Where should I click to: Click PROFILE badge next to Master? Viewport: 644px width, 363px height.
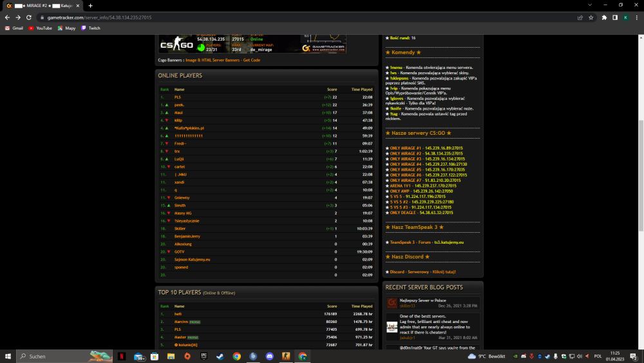[193, 337]
